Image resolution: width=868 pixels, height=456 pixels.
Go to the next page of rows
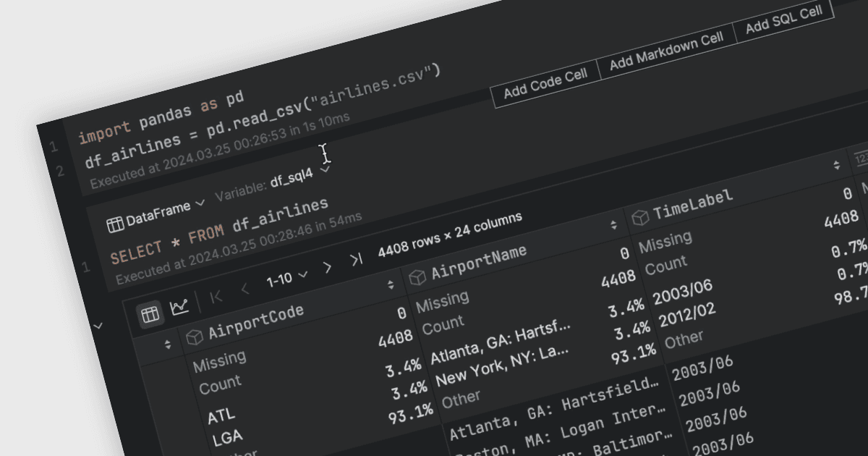click(x=327, y=268)
